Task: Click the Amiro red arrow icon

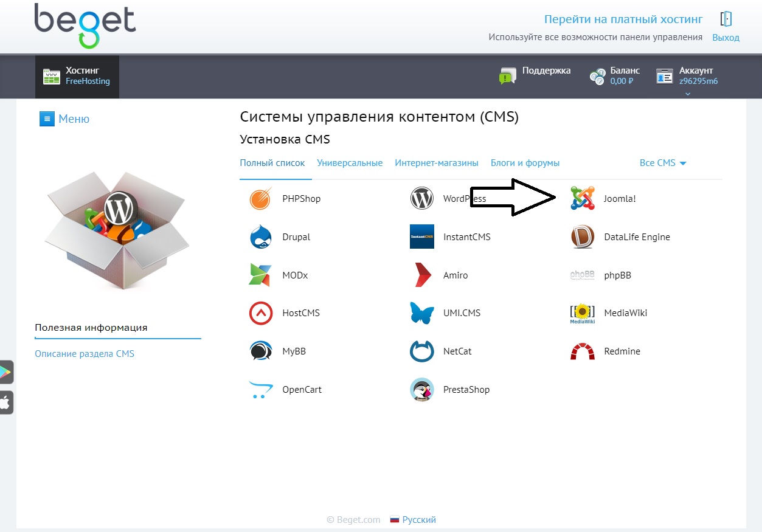Action: tap(423, 275)
